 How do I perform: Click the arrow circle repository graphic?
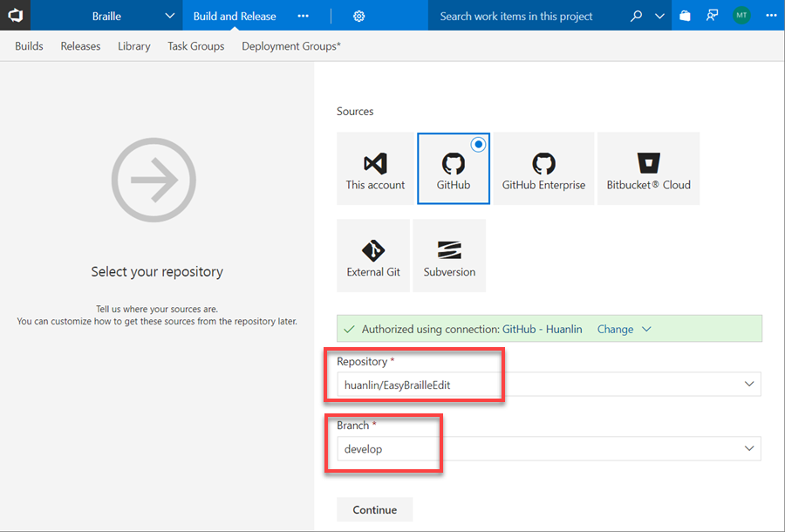154,180
